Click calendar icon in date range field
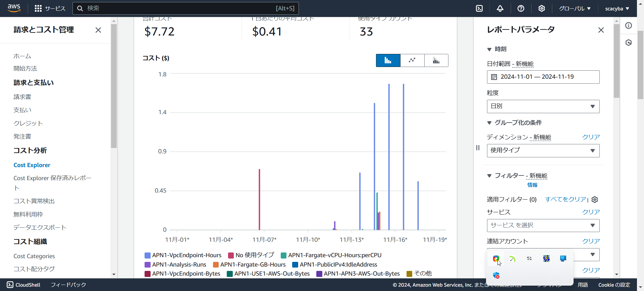644x291 pixels. point(494,77)
